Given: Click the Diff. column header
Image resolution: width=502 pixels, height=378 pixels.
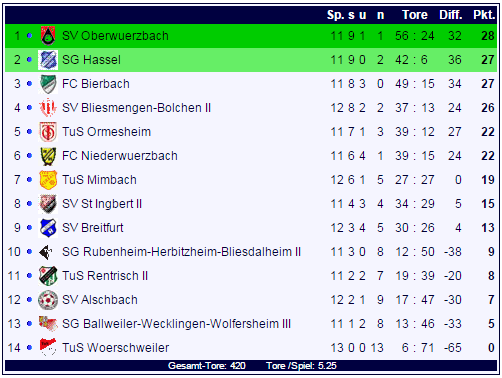Looking at the screenshot, I should (451, 15).
